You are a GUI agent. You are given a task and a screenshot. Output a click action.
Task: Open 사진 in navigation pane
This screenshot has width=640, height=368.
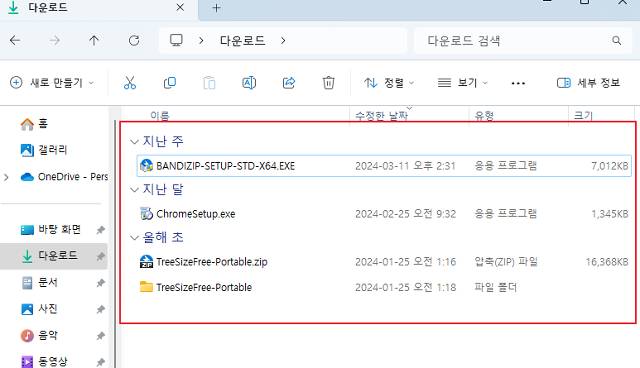[40, 309]
